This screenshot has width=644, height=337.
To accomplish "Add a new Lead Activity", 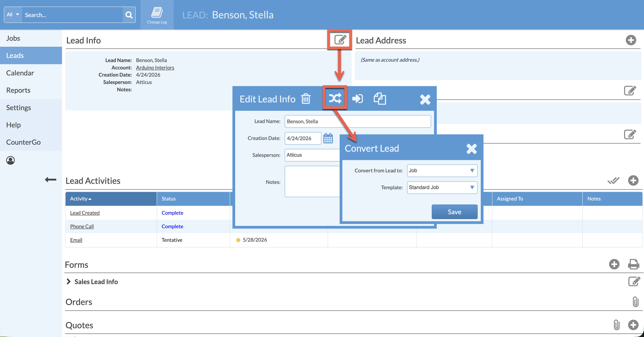I will coord(633,181).
